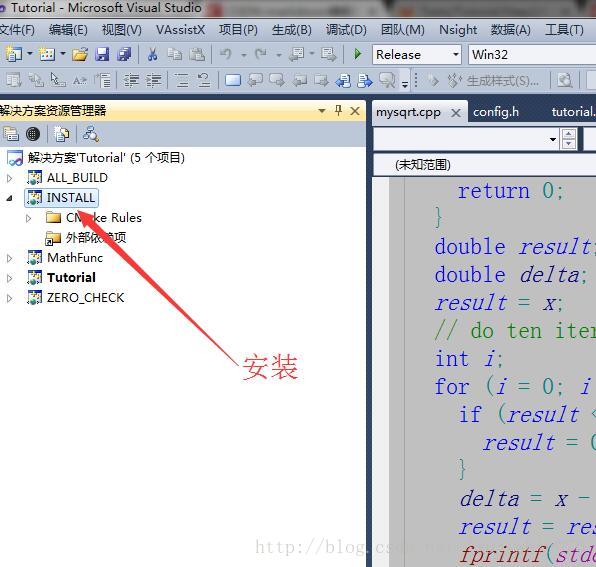Click the Display Quick Info pointer icon

(58, 80)
